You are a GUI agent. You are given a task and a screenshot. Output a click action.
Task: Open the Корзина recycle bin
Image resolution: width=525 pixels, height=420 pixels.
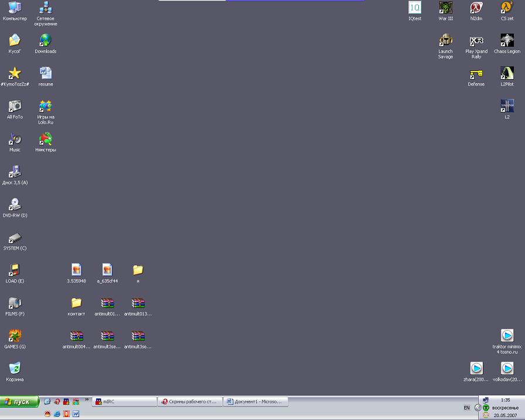(15, 371)
